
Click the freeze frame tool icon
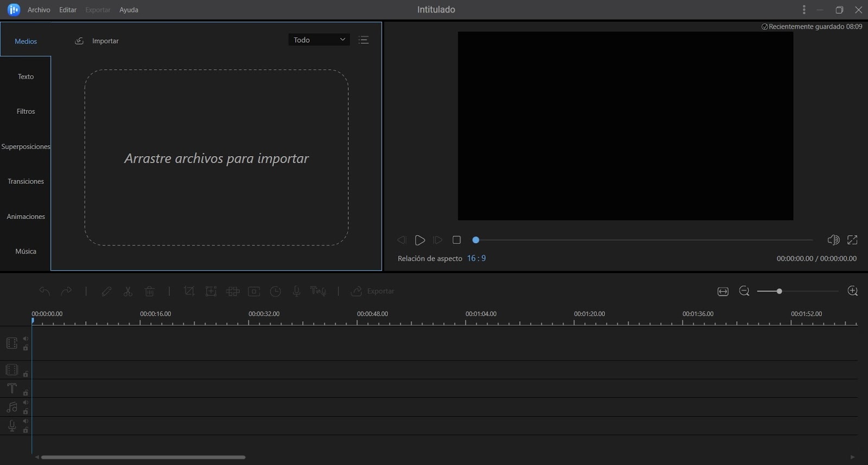point(254,291)
